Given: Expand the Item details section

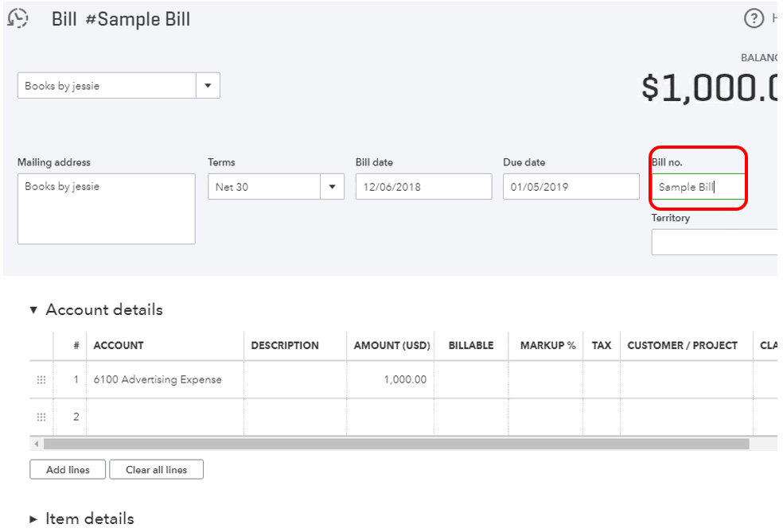Looking at the screenshot, I should click(33, 519).
